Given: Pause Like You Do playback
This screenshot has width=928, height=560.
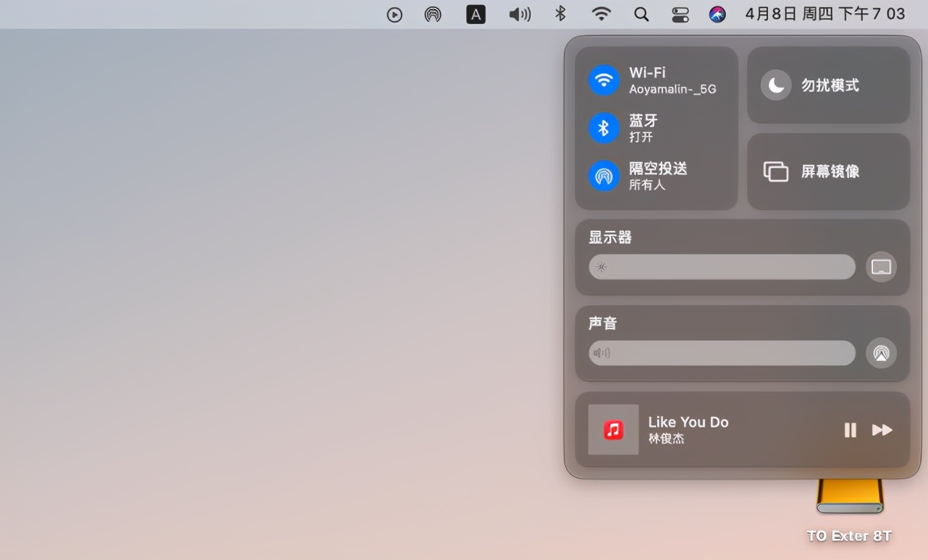Looking at the screenshot, I should pos(851,430).
